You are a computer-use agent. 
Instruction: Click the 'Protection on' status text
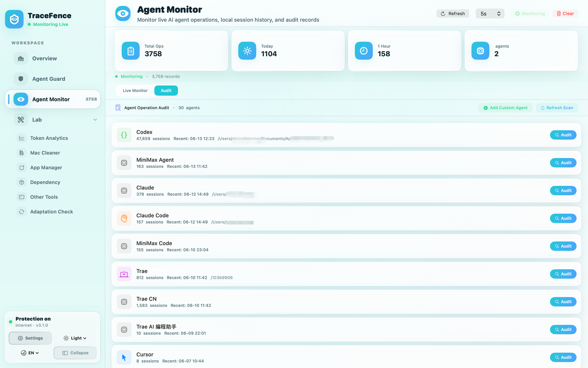click(x=33, y=319)
